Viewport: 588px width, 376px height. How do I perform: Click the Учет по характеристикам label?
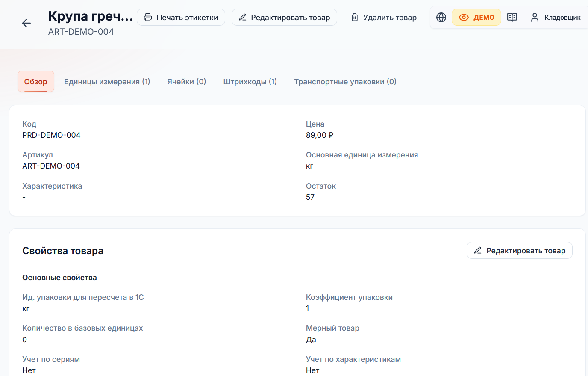(353, 359)
